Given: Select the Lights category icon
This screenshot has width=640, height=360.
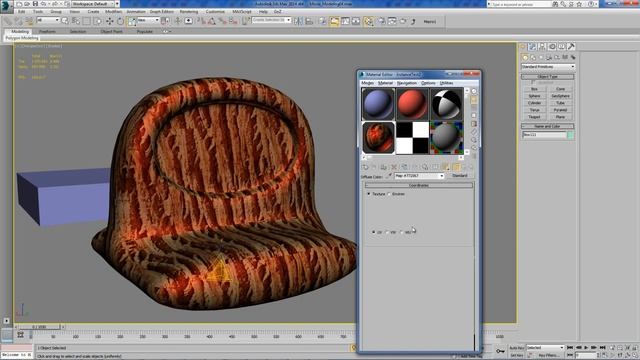Looking at the screenshot, I should [541, 57].
